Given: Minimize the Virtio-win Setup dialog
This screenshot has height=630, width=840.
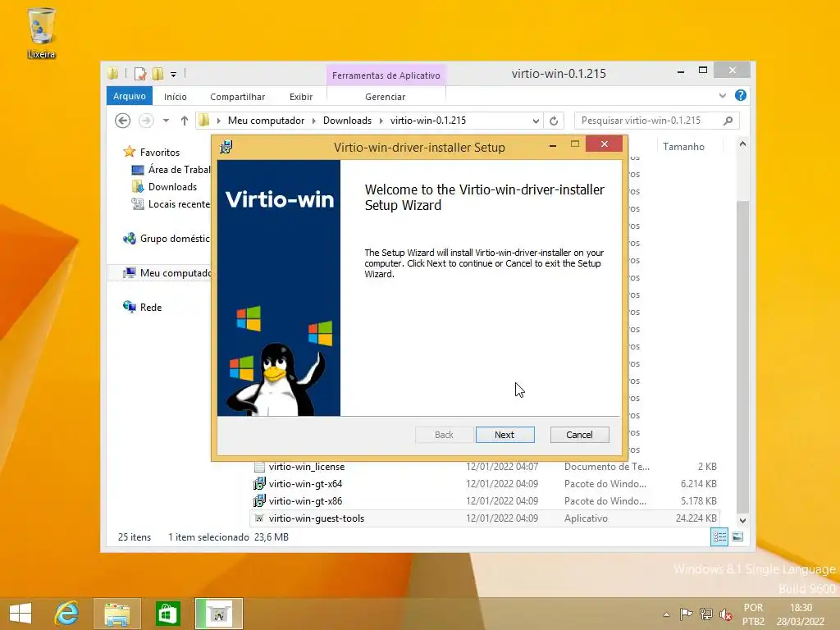Looking at the screenshot, I should point(552,145).
